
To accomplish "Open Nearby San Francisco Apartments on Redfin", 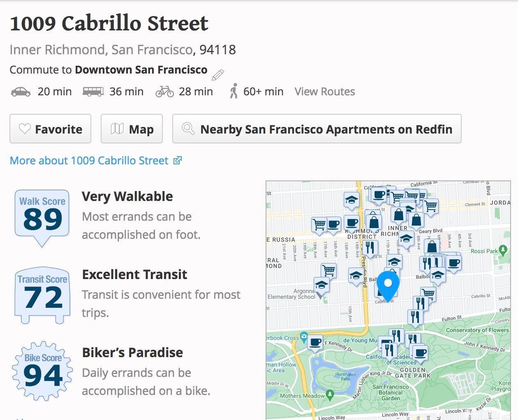I will [x=317, y=129].
